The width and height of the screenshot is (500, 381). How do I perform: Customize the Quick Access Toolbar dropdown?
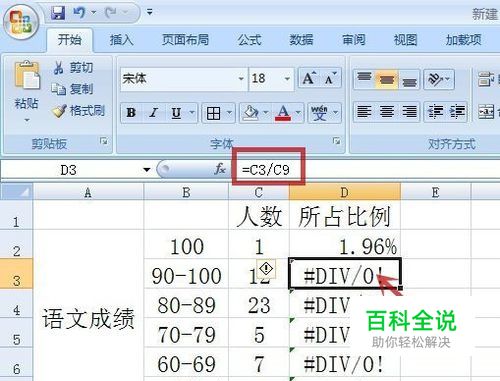150,12
